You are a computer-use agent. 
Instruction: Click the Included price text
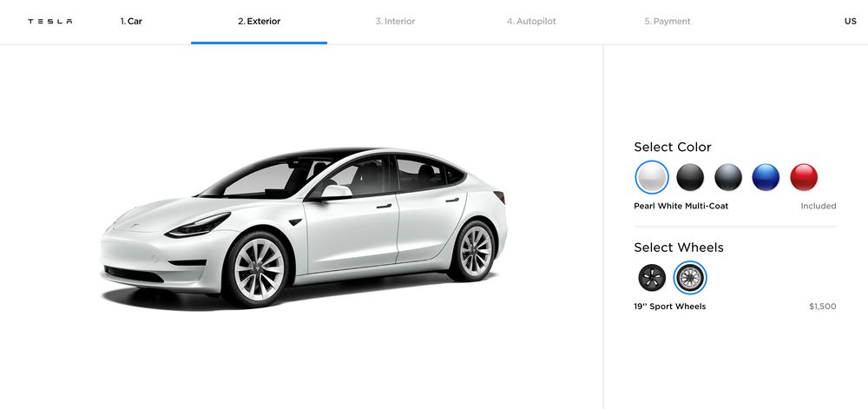(819, 206)
